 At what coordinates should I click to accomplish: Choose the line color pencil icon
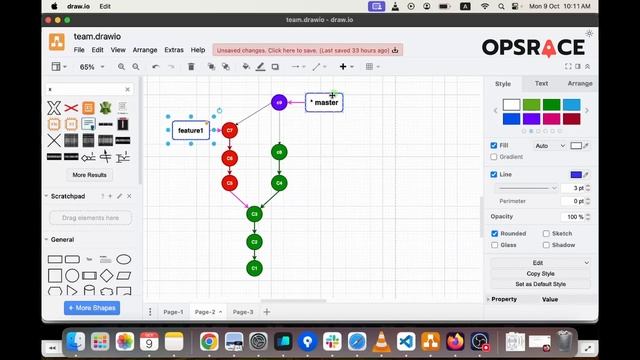click(x=260, y=67)
